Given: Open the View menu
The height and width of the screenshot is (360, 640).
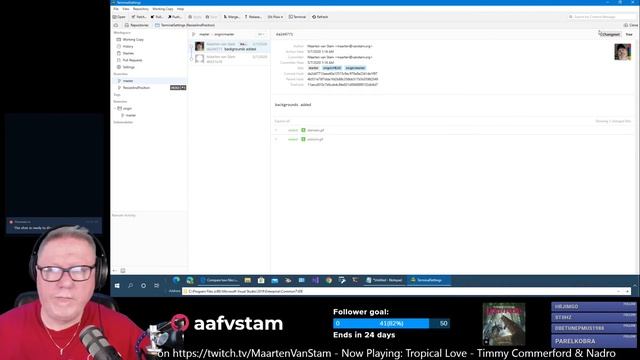Looking at the screenshot, I should point(126,9).
